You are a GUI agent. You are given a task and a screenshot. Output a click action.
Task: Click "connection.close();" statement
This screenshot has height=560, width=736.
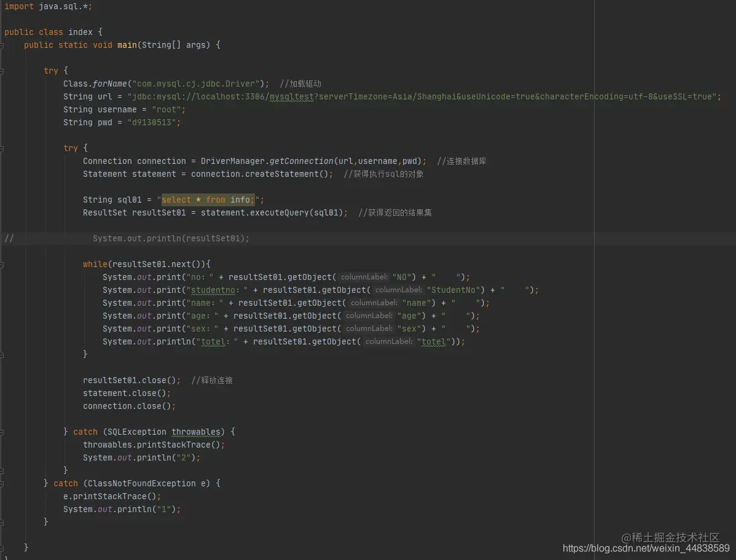tap(129, 406)
